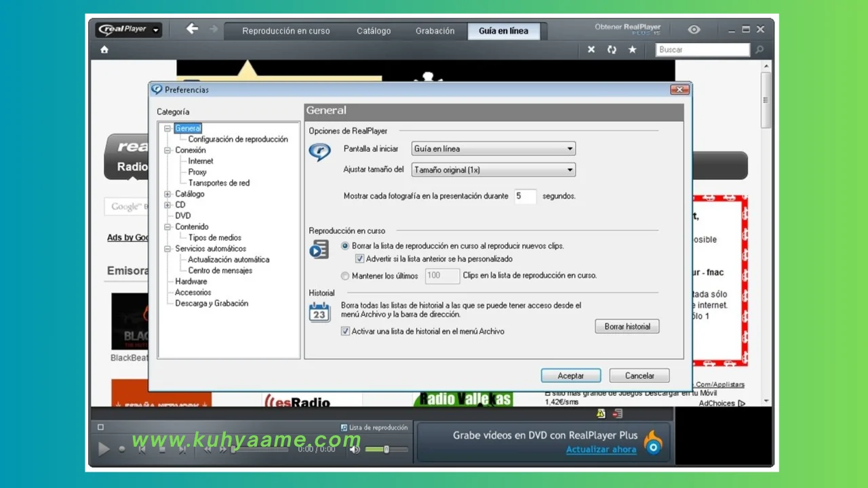The width and height of the screenshot is (868, 488).
Task: Select Centro de mensajes tree item
Action: (220, 270)
